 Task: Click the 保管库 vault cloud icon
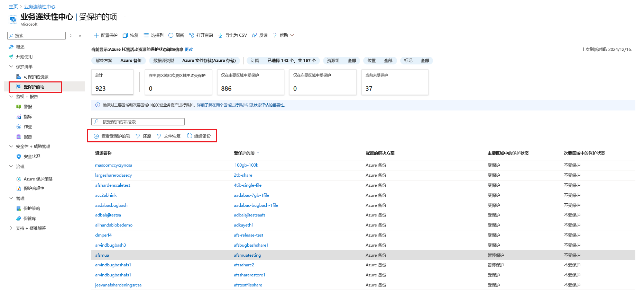(x=19, y=219)
